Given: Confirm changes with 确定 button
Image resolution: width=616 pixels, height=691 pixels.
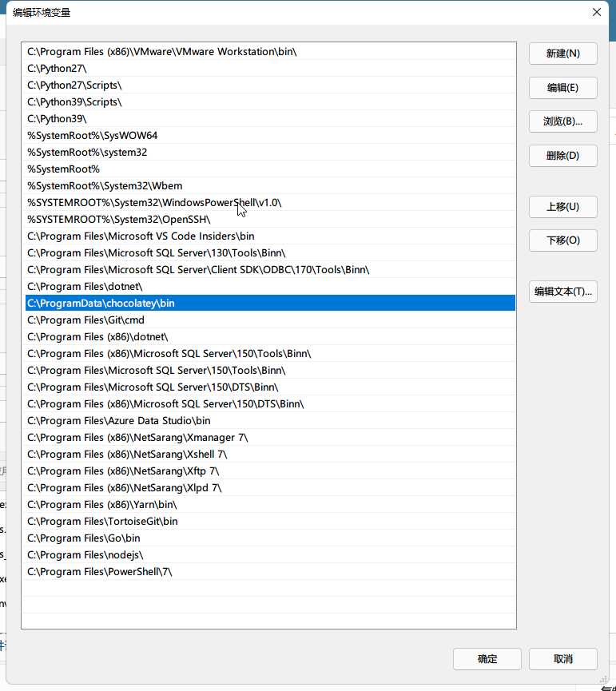Looking at the screenshot, I should tap(487, 659).
